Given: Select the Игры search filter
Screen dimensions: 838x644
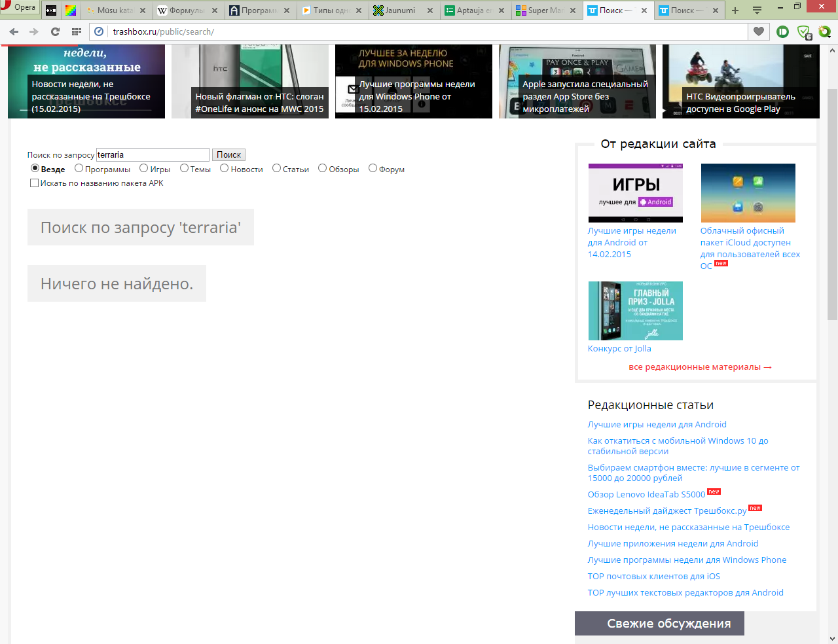Looking at the screenshot, I should [143, 168].
